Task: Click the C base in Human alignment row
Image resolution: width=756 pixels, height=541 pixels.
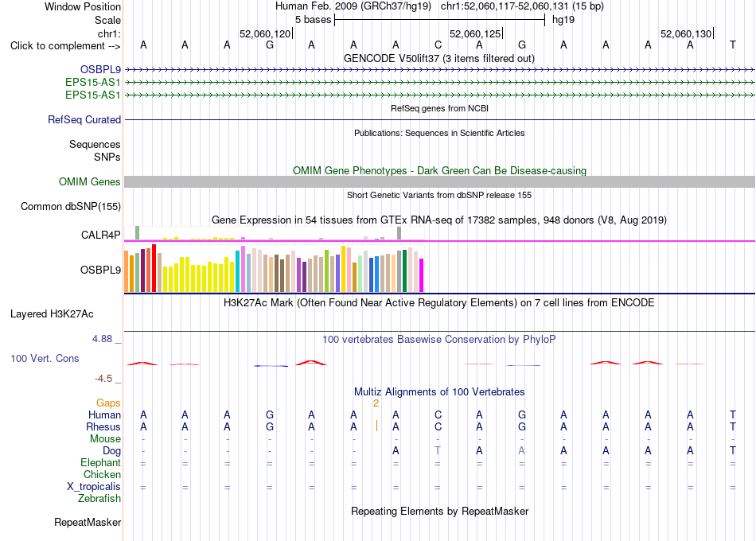Action: coord(438,415)
